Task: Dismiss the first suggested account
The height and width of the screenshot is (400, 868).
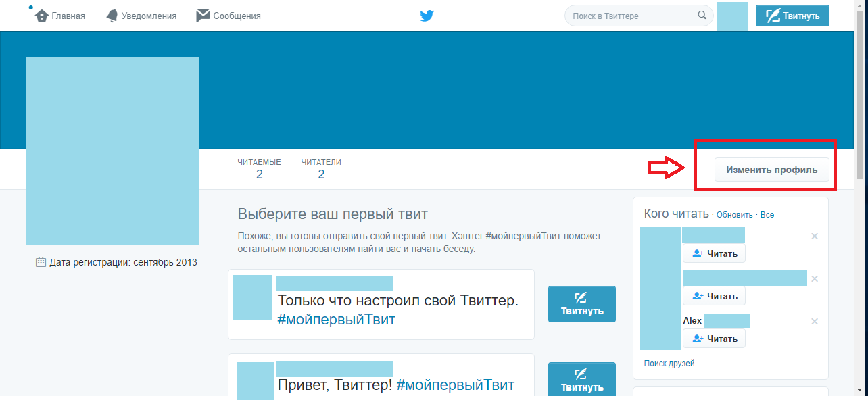Action: click(815, 236)
